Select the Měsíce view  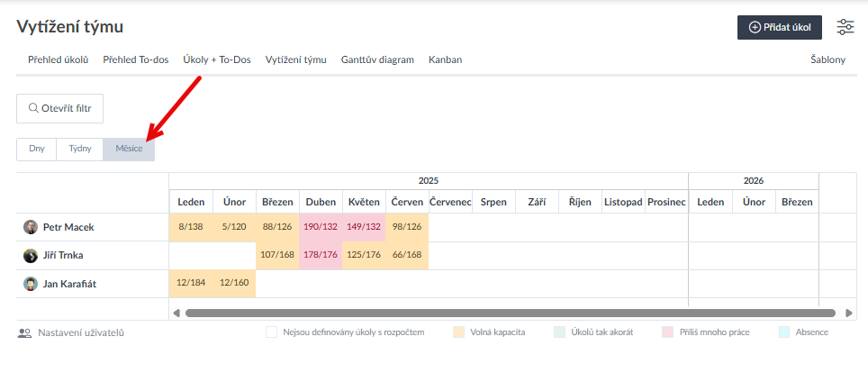click(x=129, y=149)
